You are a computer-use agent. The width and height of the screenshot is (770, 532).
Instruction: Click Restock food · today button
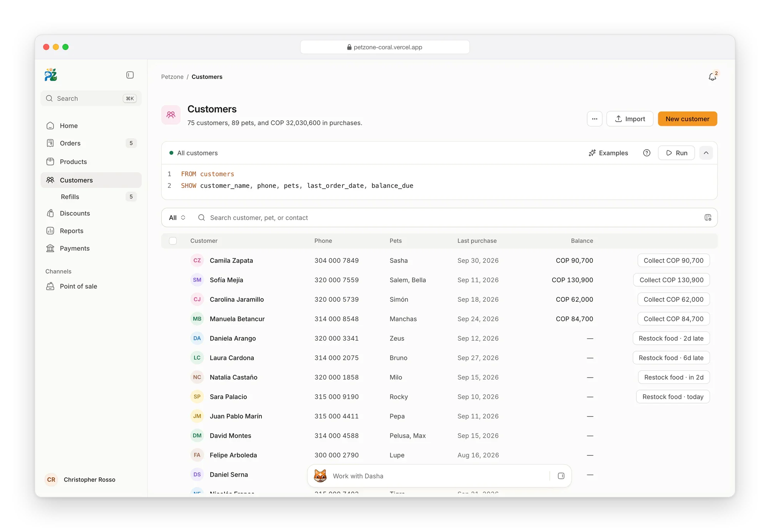pyautogui.click(x=673, y=396)
